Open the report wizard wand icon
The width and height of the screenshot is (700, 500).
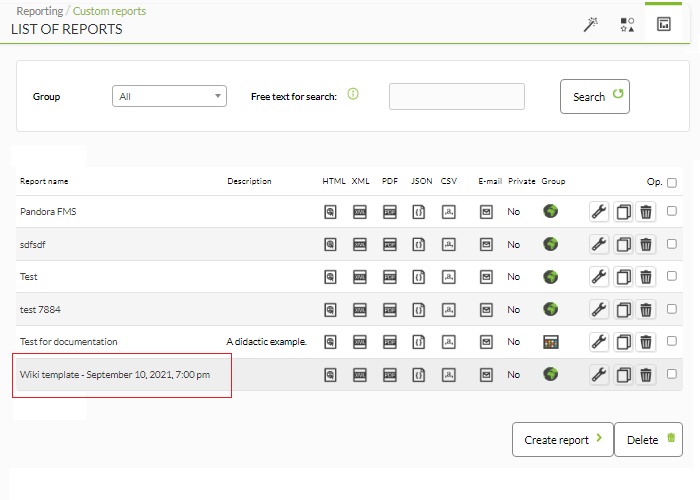tap(591, 25)
